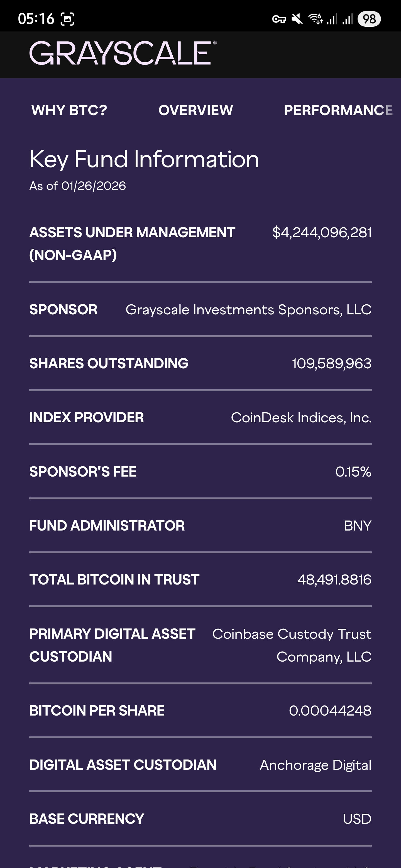Switch to the OVERVIEW tab

click(195, 110)
